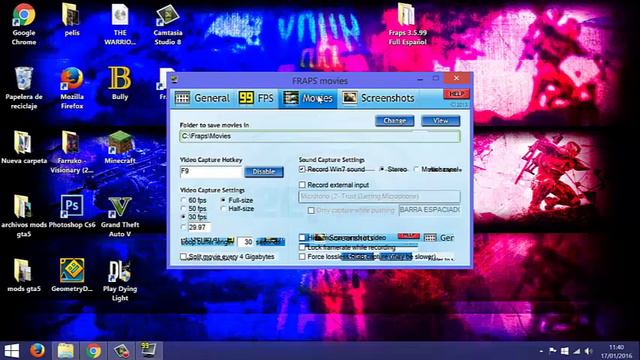
Task: Click the Video Capture Hotkey F9 field
Action: click(x=211, y=172)
